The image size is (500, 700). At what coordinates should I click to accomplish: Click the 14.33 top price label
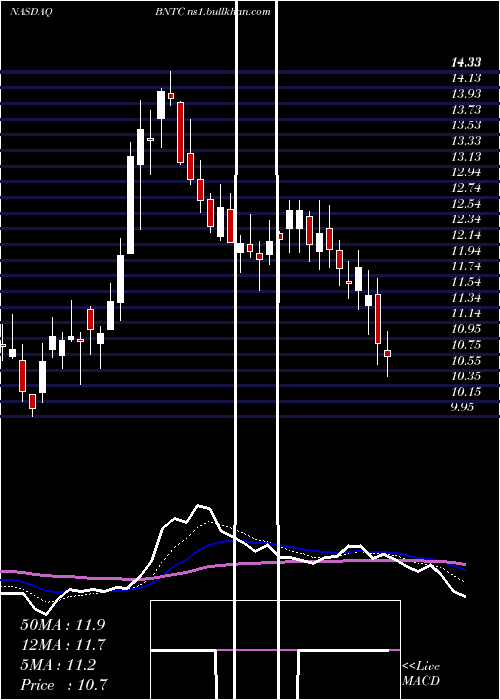pos(466,63)
